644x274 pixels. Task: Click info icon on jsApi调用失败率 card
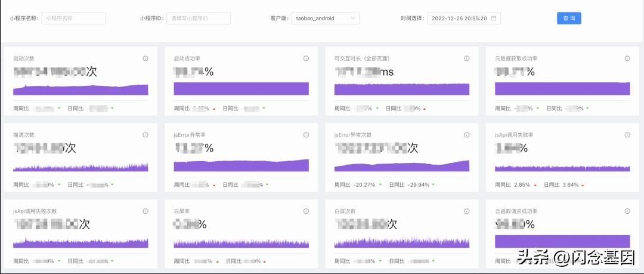click(x=627, y=135)
